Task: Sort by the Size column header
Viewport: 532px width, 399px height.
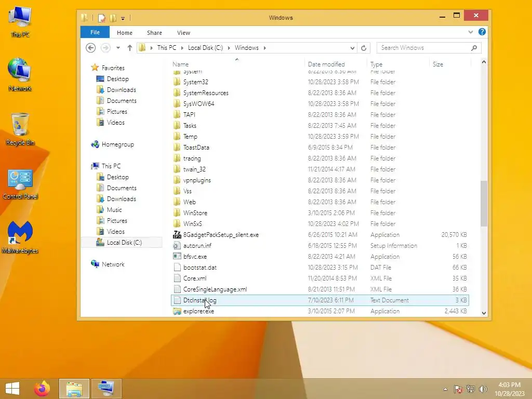Action: pyautogui.click(x=450, y=64)
